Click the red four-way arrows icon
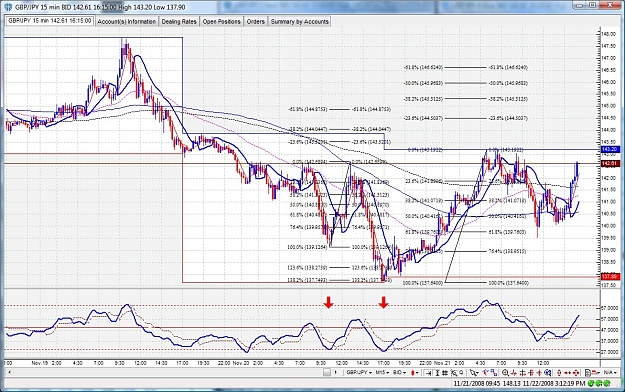 576,373
